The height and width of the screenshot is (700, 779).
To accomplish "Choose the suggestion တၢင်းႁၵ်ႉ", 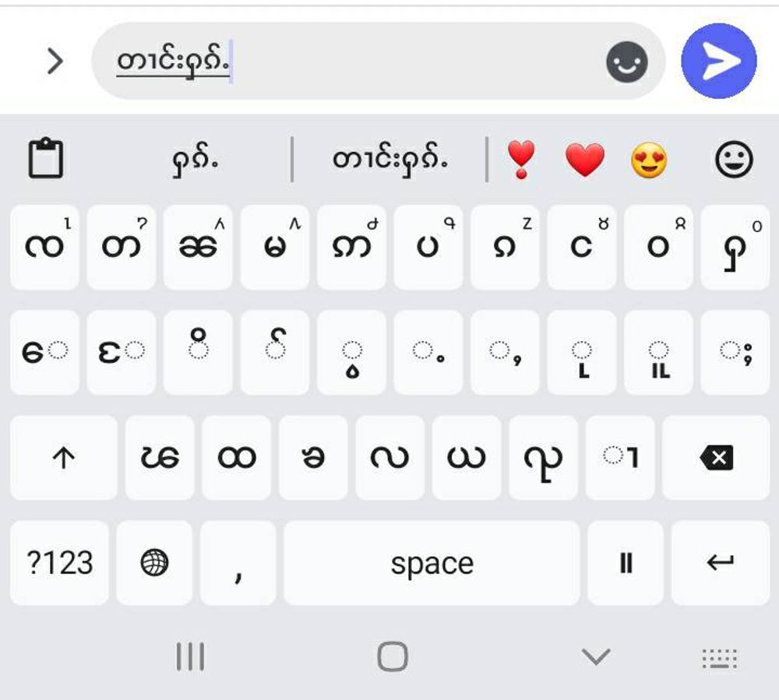I will click(390, 160).
